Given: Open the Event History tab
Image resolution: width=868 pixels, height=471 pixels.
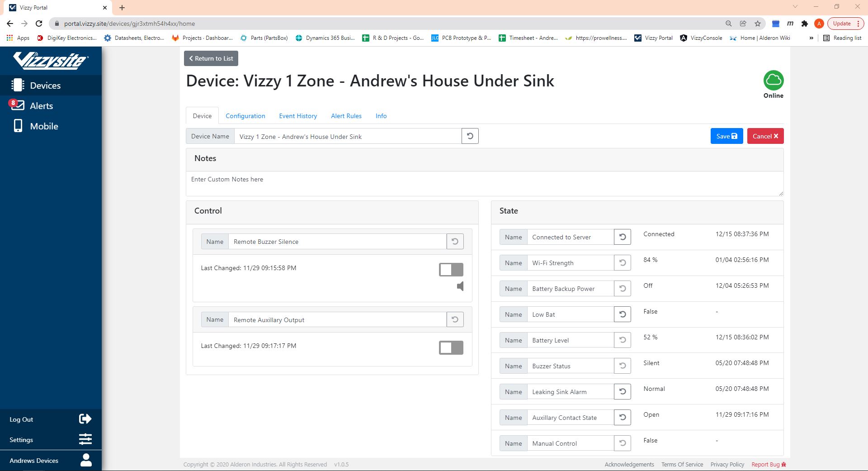Looking at the screenshot, I should (x=298, y=116).
